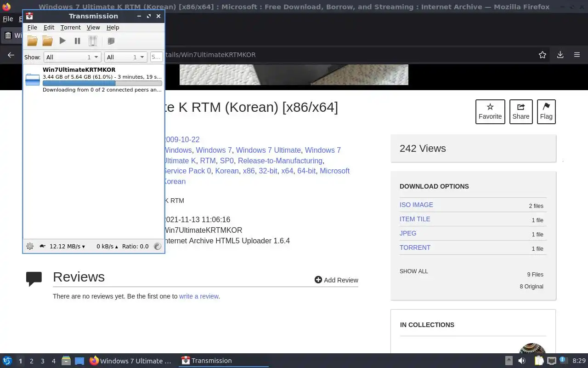
Task: Select the Win7UltimateKRTMKOR torrent name
Action: 79,70
